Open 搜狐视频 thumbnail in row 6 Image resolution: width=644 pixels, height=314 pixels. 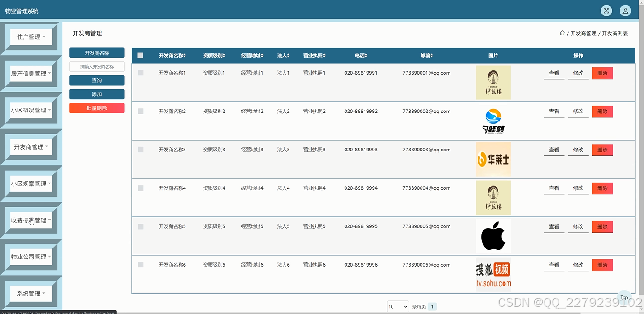pos(493,274)
